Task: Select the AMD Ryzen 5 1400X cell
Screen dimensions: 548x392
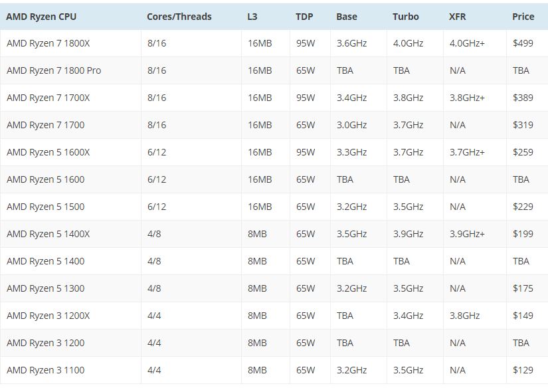Action: [48, 234]
